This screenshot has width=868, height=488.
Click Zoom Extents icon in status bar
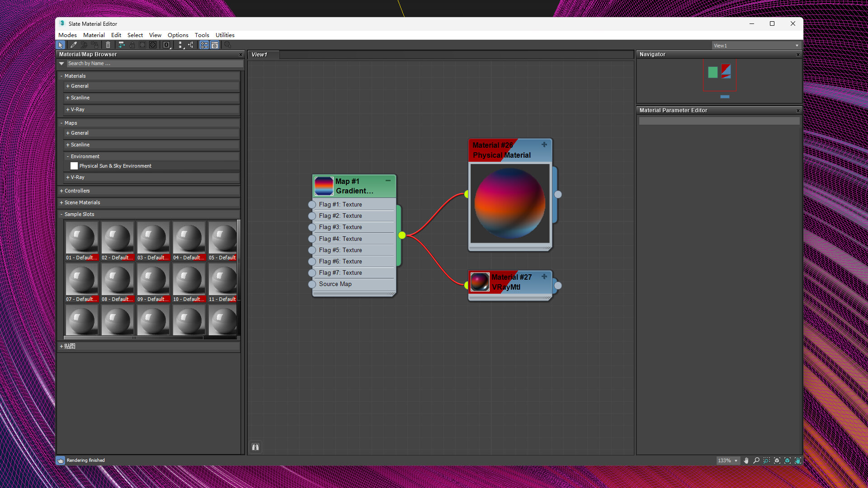[777, 460]
